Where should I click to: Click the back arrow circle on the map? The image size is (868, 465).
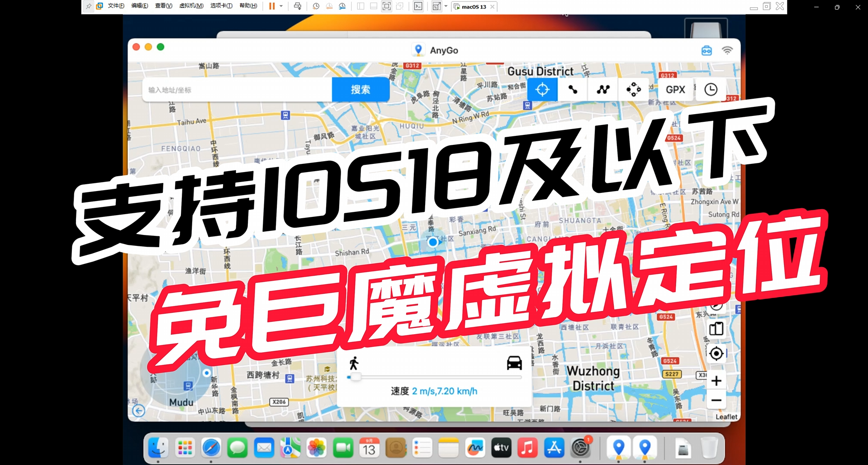pos(139,410)
